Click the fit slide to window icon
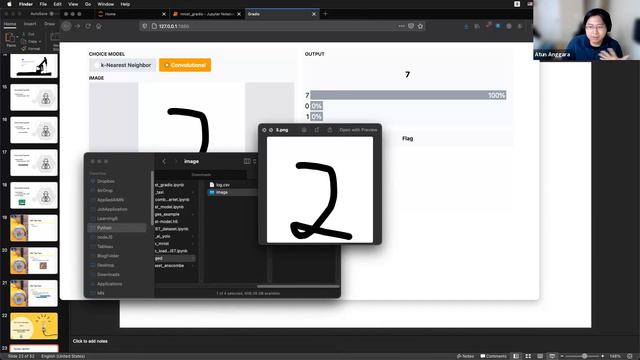 (x=629, y=356)
